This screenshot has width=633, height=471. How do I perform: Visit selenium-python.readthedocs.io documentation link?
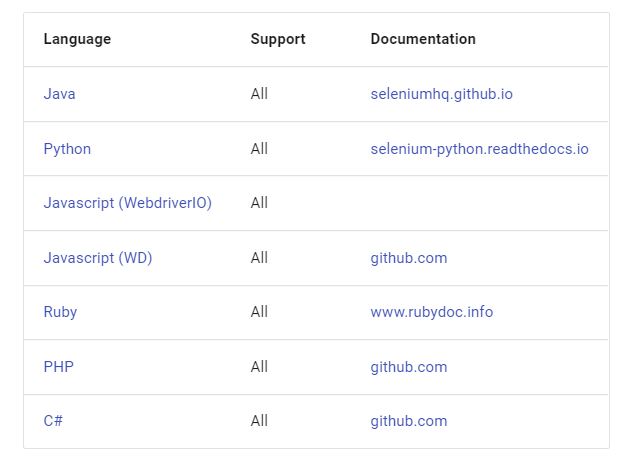coord(480,149)
